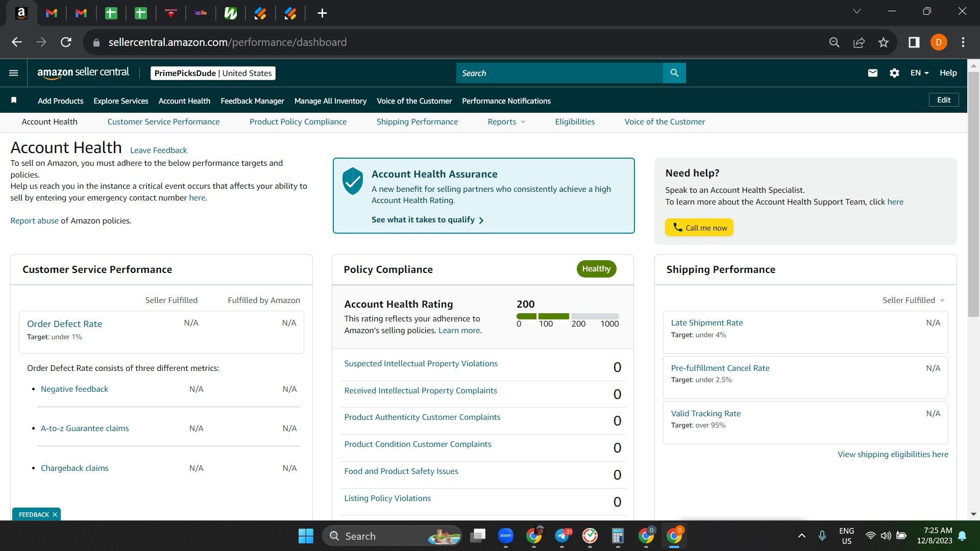The height and width of the screenshot is (551, 980).
Task: Open Suspected Intellectual Property Violations
Action: [x=421, y=363]
